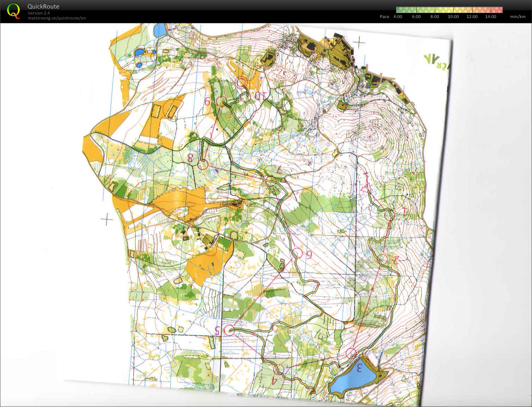Click control circle 3 beside the lake

(x=351, y=353)
